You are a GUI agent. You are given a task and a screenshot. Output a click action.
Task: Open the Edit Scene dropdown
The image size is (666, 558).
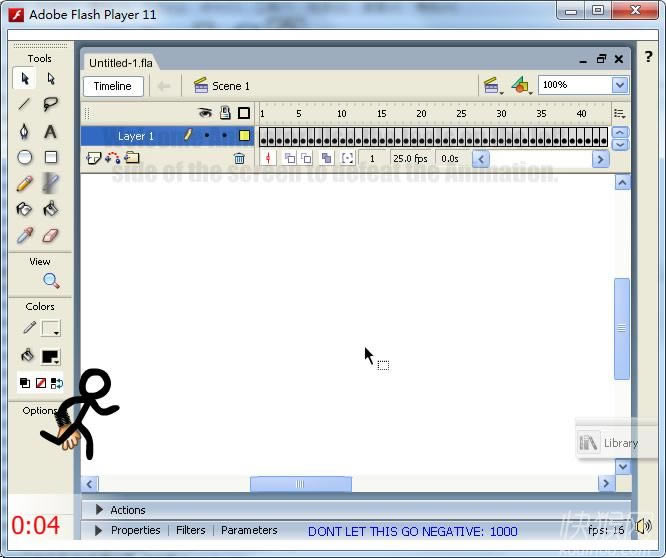click(x=492, y=86)
